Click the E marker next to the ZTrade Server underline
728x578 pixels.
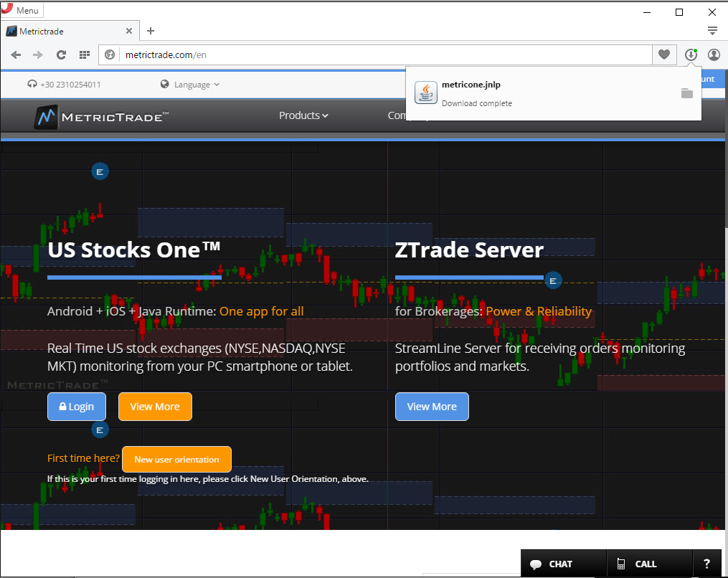tap(553, 280)
